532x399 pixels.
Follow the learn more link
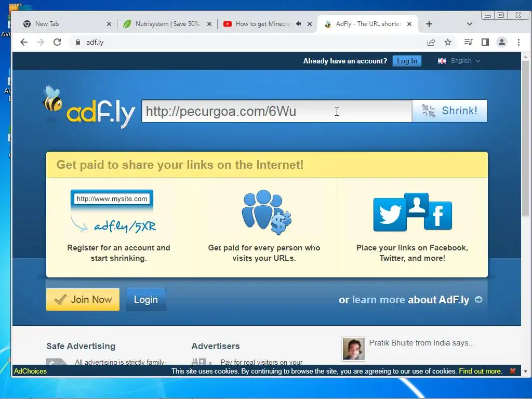click(x=378, y=300)
